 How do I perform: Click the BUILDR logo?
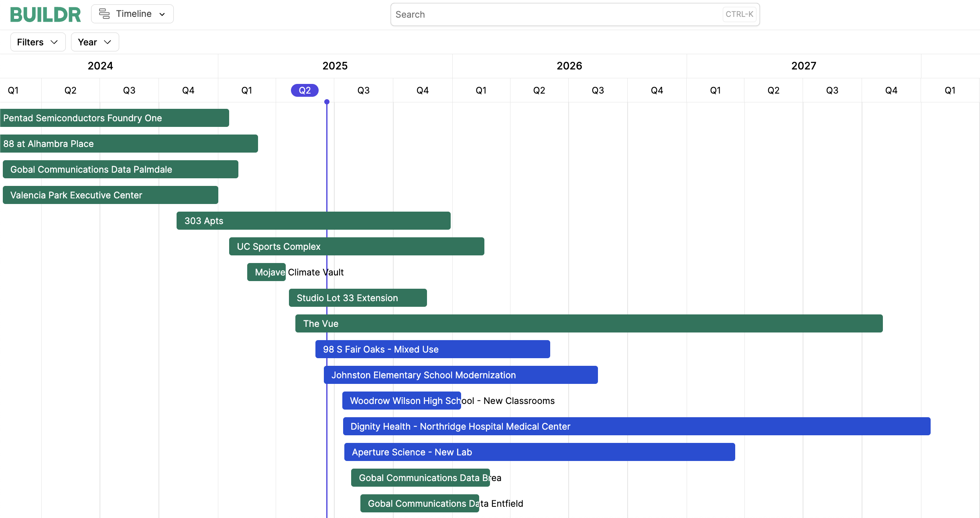45,14
